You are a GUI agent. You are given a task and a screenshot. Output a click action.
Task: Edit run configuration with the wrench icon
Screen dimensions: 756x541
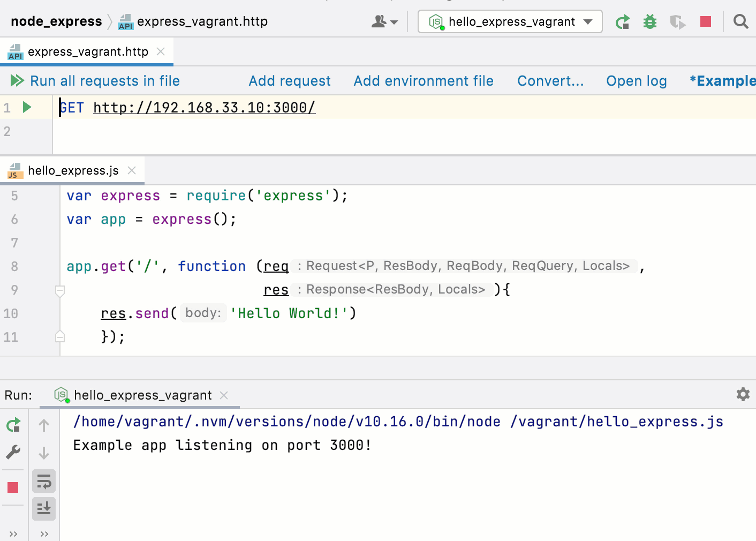click(x=13, y=453)
